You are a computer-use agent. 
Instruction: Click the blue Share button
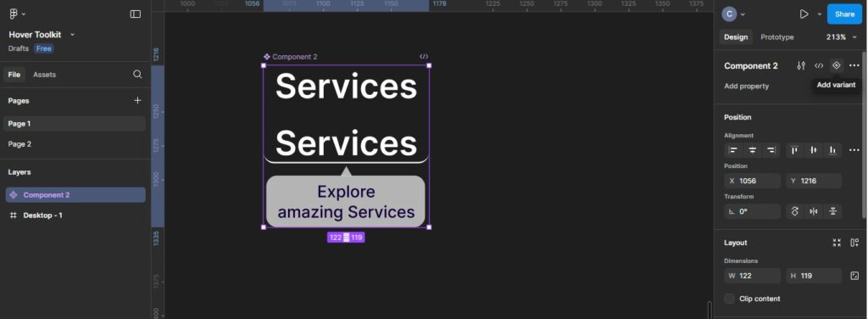coord(844,14)
